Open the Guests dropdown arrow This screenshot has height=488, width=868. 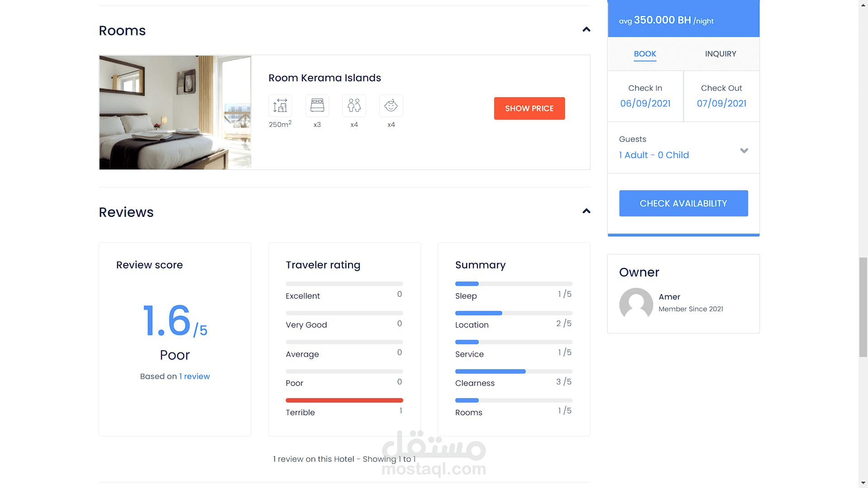point(744,150)
